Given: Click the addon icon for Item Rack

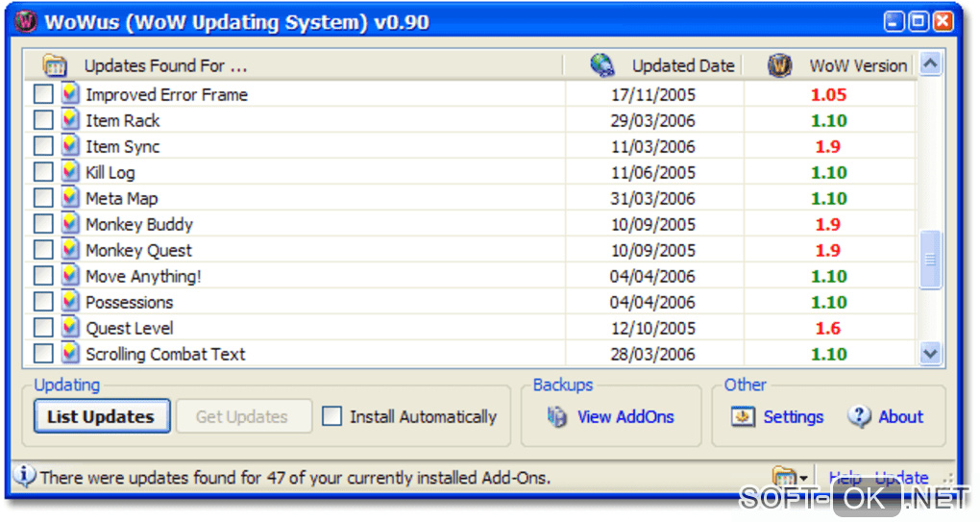Looking at the screenshot, I should (70, 120).
